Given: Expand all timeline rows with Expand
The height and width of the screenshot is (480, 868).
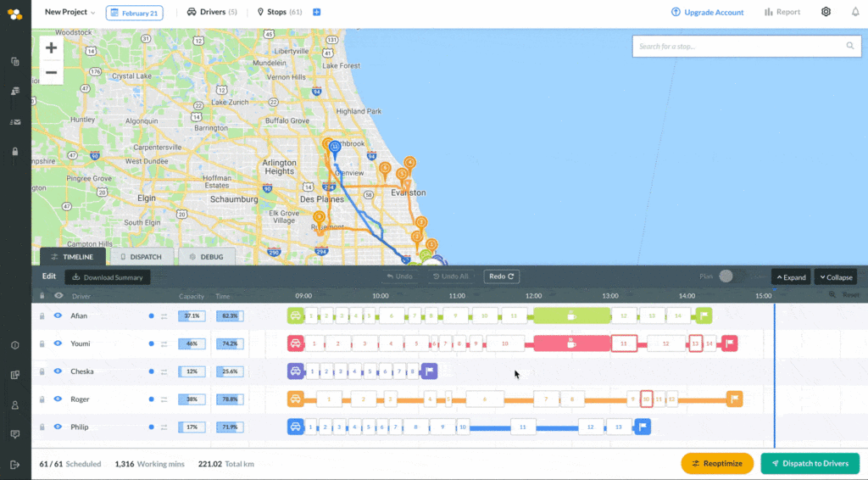Looking at the screenshot, I should tap(791, 276).
